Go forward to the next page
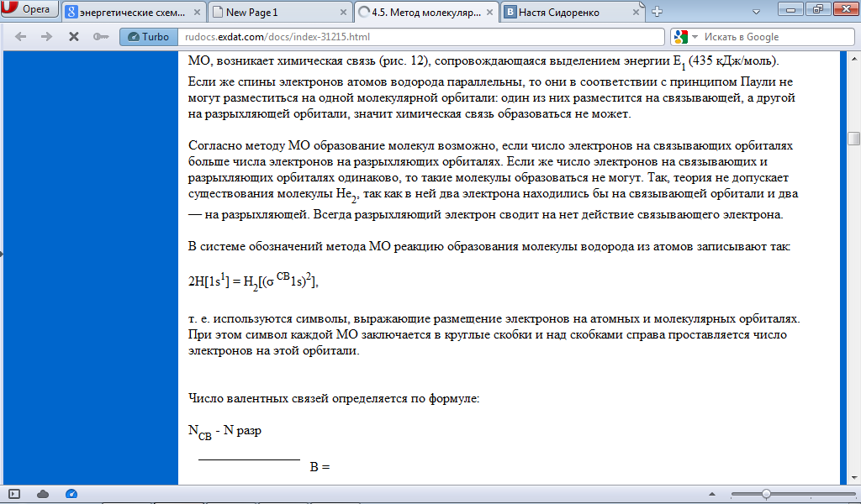 [x=47, y=37]
